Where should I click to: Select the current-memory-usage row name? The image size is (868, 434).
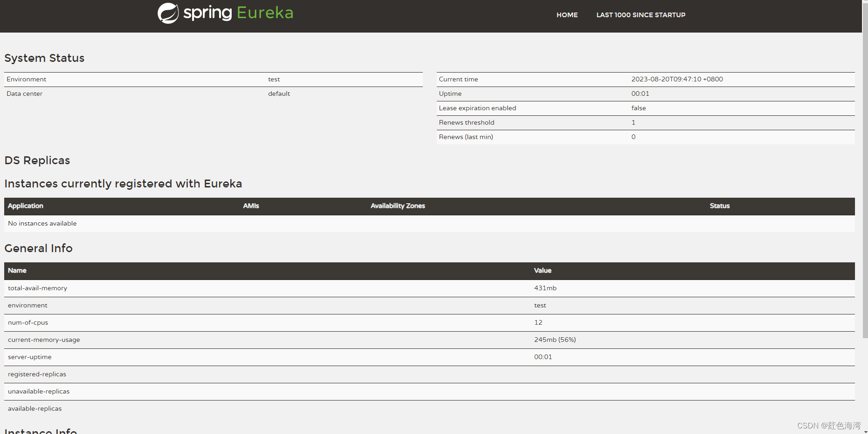coord(44,340)
